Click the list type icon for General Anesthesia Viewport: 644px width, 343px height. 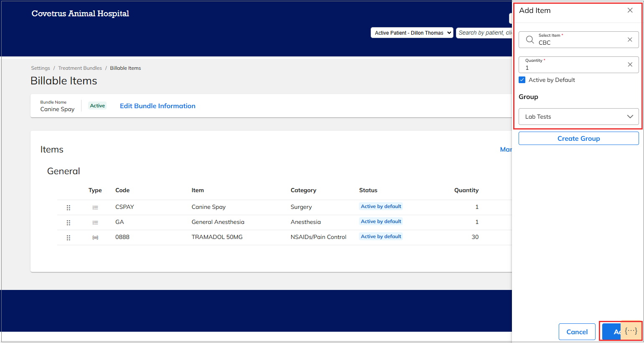pos(95,222)
